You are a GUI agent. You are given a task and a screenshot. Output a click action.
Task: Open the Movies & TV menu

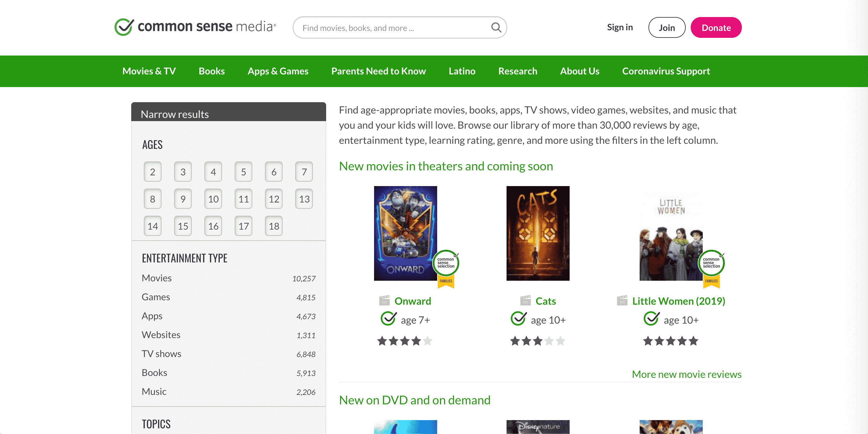click(x=149, y=71)
